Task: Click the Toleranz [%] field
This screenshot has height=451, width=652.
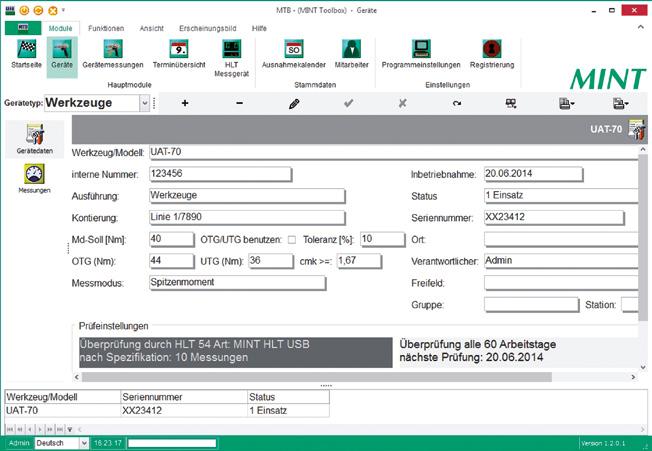Action: pos(382,239)
